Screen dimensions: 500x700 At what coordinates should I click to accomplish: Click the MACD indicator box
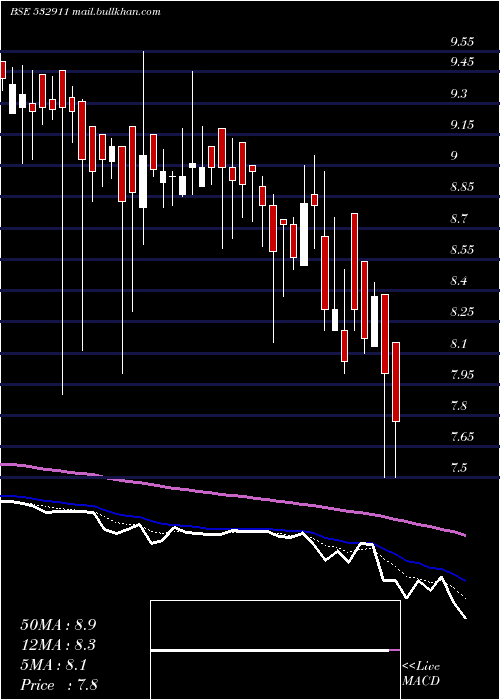pos(275,650)
